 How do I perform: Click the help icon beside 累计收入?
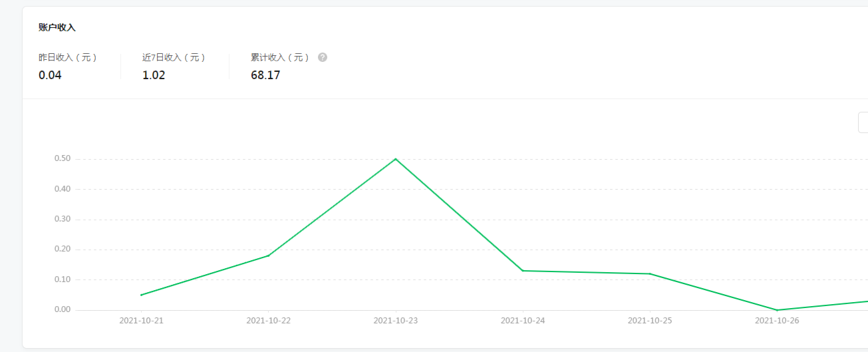tap(323, 57)
